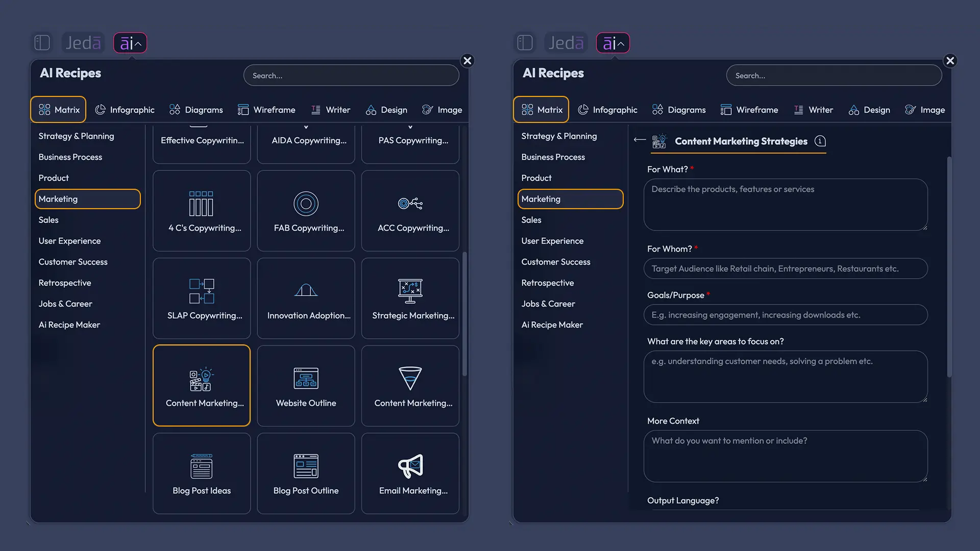Open the ACC Copywriting recipe card
This screenshot has width=980, height=551.
coord(410,211)
